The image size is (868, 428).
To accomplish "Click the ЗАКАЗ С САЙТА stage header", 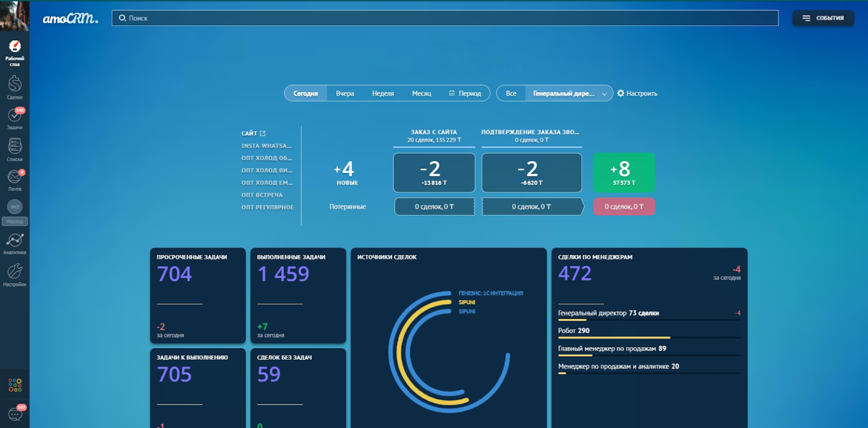I will point(434,136).
